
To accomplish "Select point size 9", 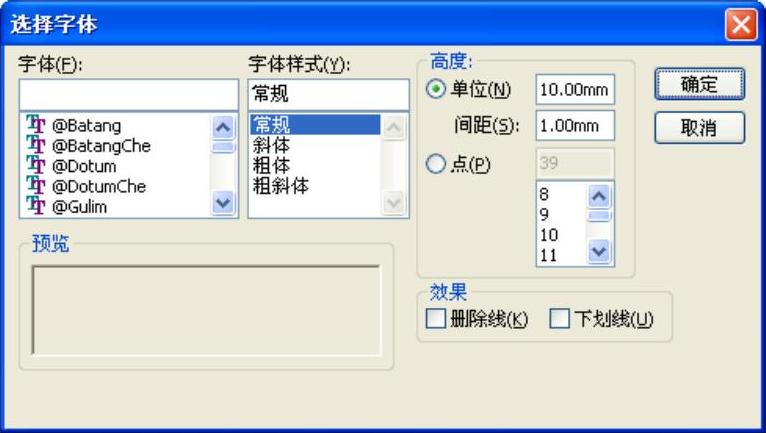I will pyautogui.click(x=544, y=215).
